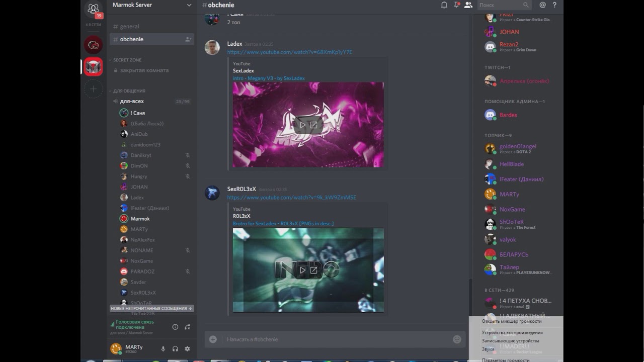Open SexR0L3xX's YouTube link

point(292,198)
